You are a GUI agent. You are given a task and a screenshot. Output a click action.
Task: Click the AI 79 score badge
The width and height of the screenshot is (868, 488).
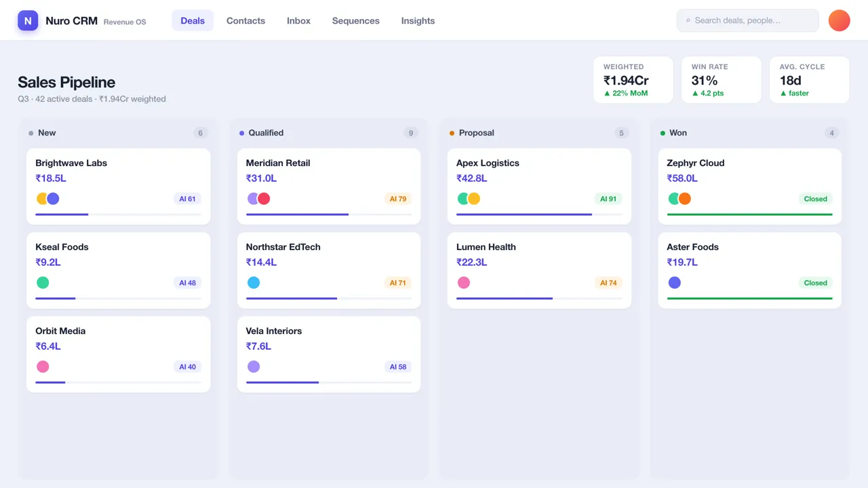tap(398, 199)
